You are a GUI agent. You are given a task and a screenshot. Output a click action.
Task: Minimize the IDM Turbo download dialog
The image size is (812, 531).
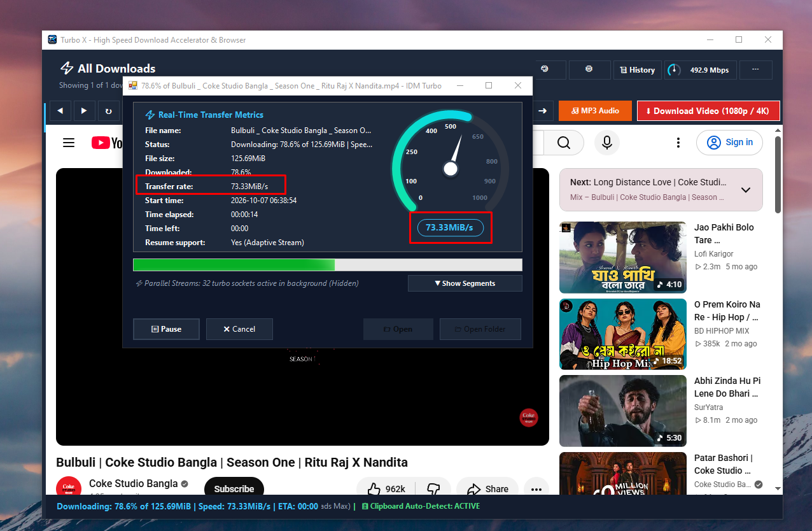(x=459, y=85)
